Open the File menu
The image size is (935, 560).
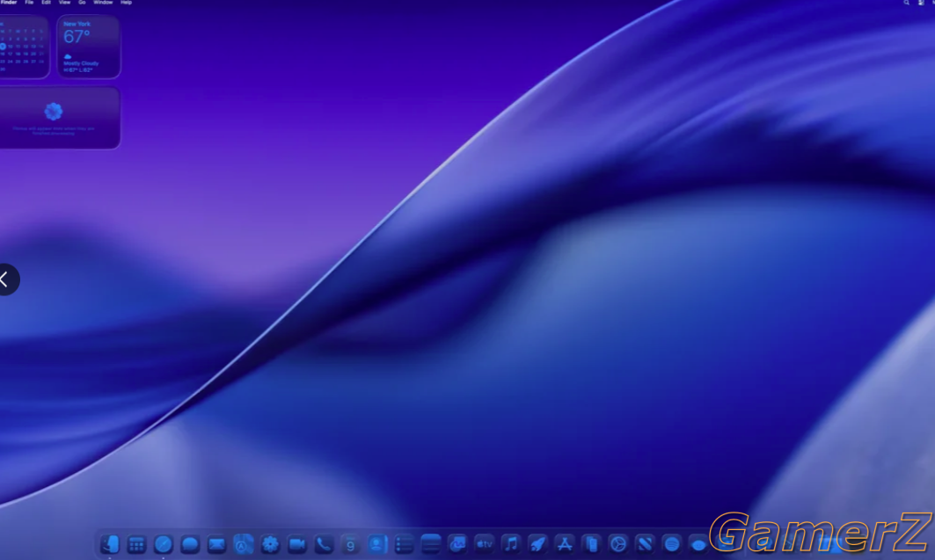pos(29,3)
